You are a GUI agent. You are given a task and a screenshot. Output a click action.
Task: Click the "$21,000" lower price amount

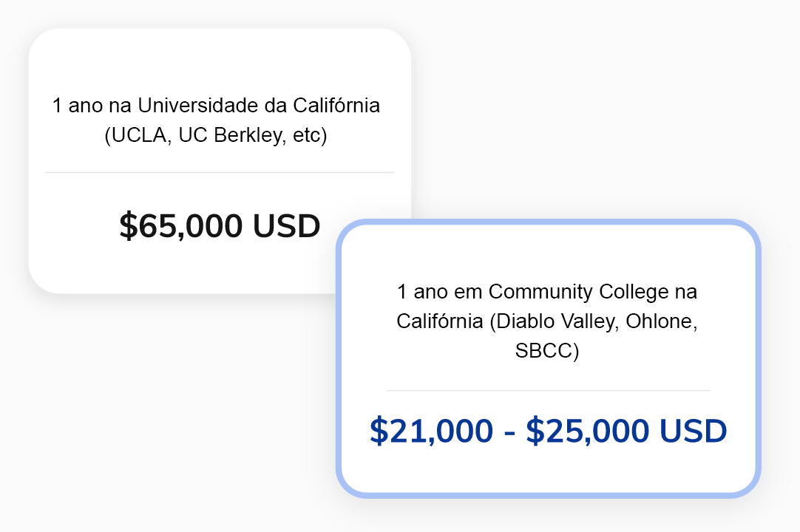pyautogui.click(x=431, y=432)
